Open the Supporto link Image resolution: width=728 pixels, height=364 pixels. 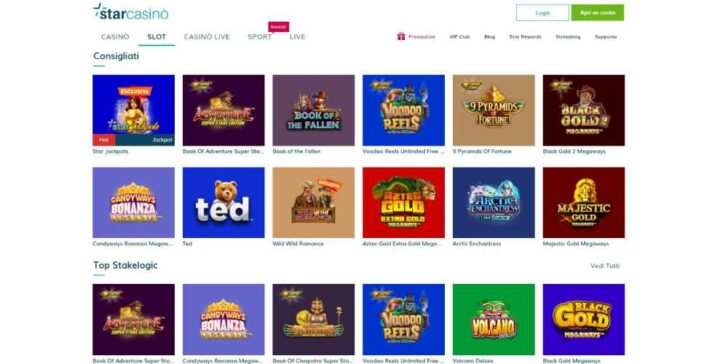click(x=606, y=37)
